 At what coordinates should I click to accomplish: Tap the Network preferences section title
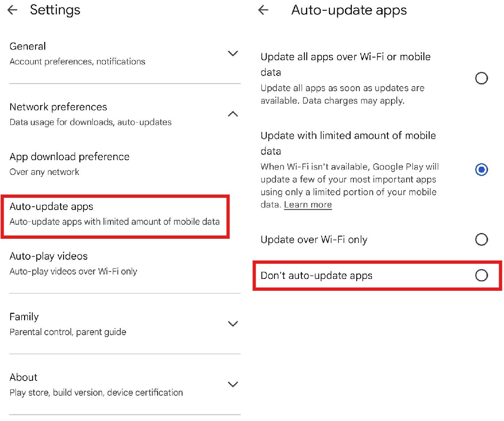(x=58, y=107)
